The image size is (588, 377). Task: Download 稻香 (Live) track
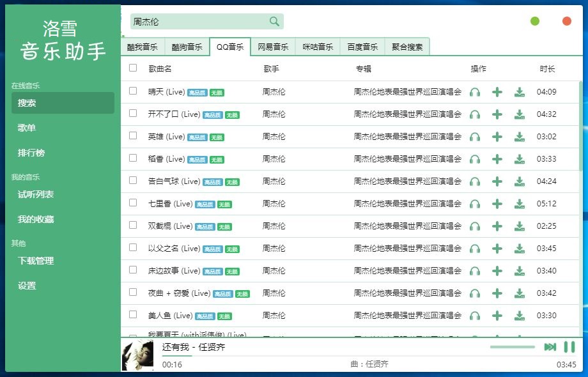click(520, 159)
